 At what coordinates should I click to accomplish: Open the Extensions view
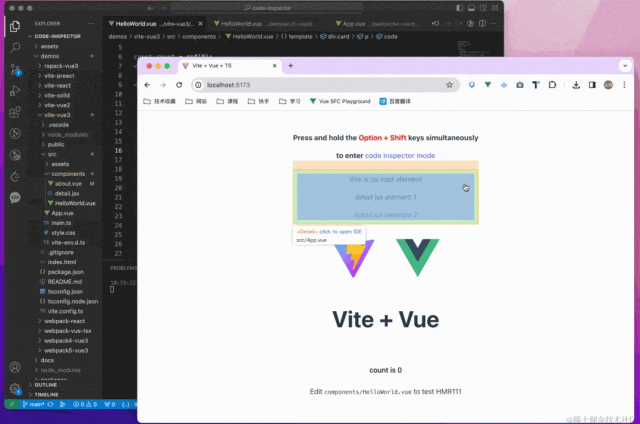pyautogui.click(x=15, y=111)
